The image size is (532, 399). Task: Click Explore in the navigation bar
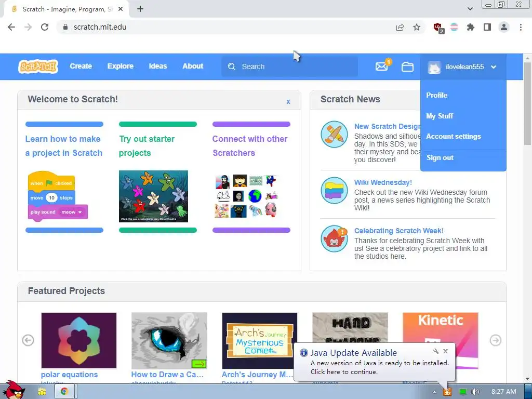[x=121, y=66]
